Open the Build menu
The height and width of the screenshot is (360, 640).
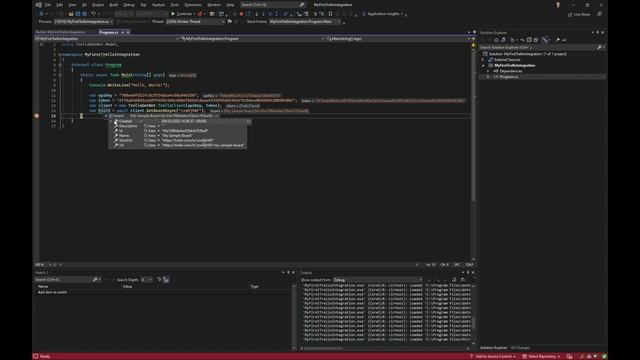[x=114, y=5]
